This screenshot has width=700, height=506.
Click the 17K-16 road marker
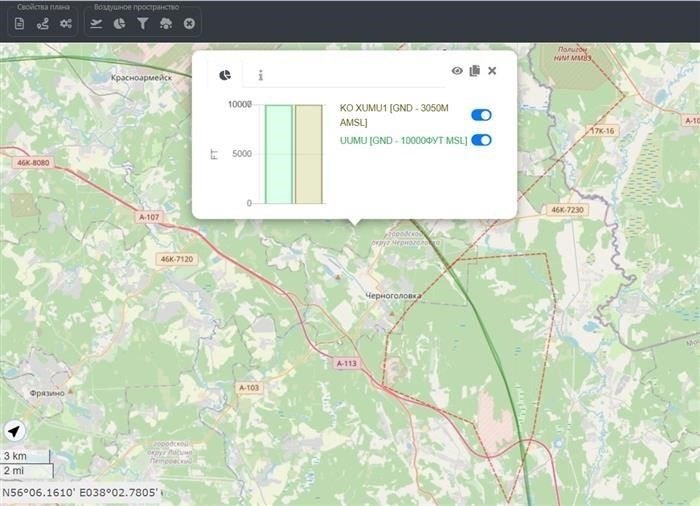[x=602, y=131]
